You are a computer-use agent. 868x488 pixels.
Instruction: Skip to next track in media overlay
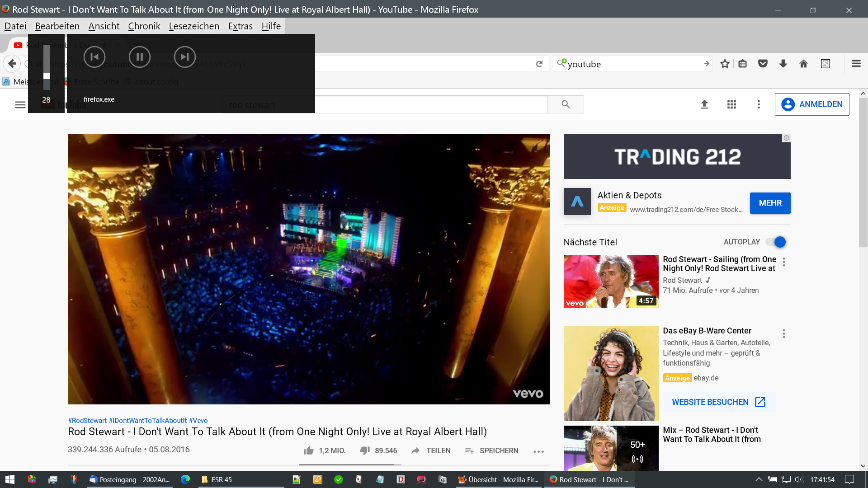point(184,57)
